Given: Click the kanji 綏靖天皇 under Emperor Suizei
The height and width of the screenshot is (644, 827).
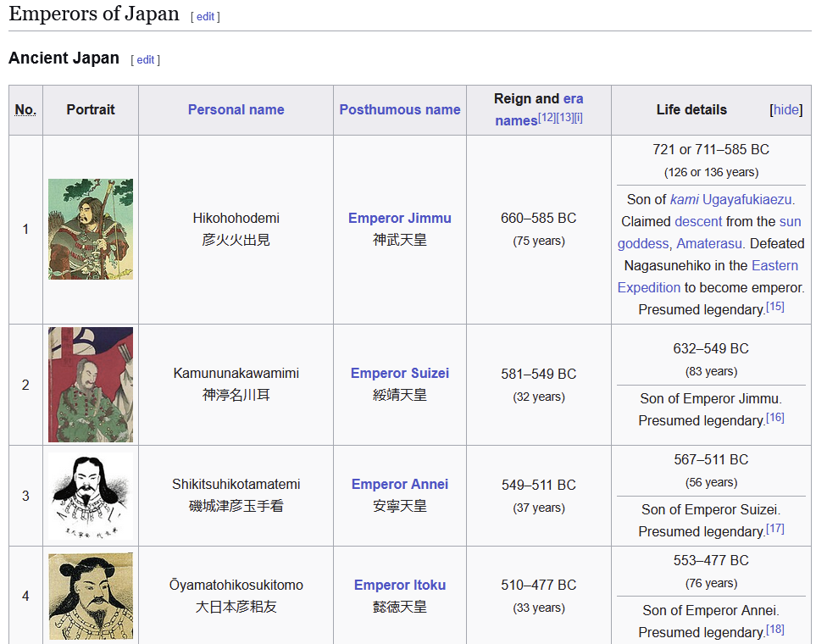Looking at the screenshot, I should click(400, 395).
